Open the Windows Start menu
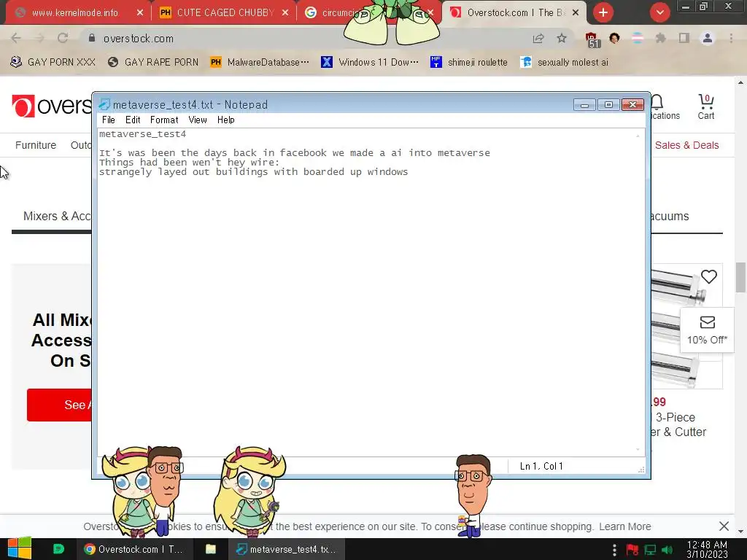Screen dimensions: 747x560 20,549
